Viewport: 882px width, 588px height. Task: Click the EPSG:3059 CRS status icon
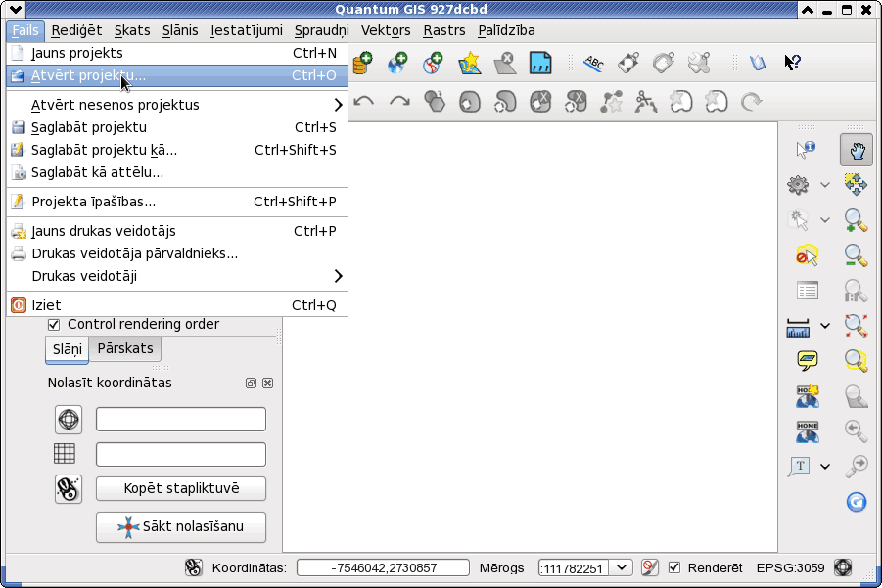[x=843, y=567]
